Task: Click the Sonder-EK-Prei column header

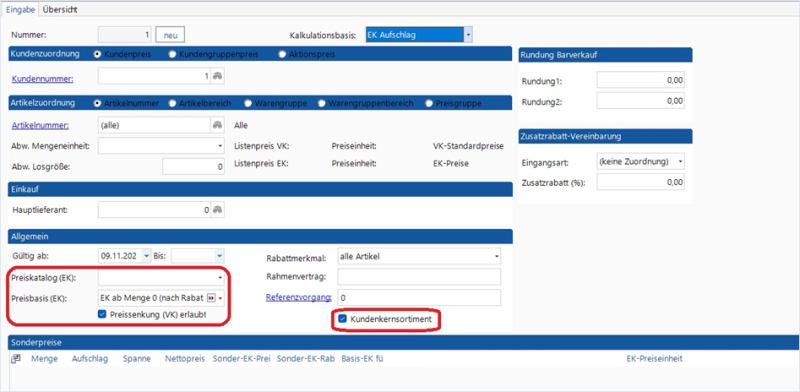Action: pos(242,359)
